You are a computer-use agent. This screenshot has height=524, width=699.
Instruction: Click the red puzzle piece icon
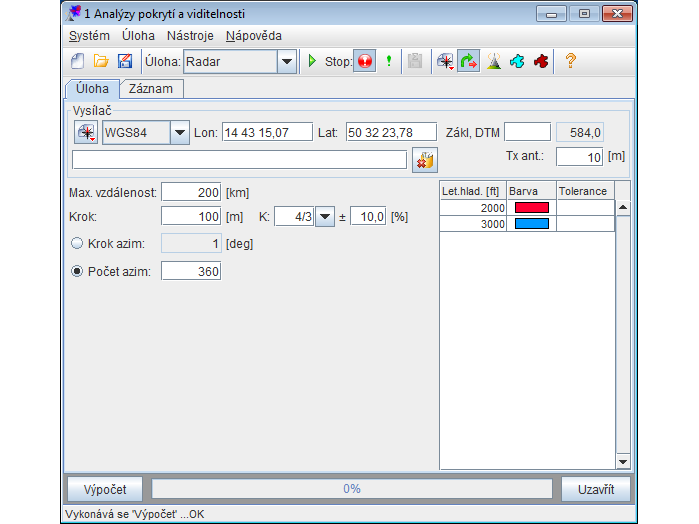[x=541, y=61]
